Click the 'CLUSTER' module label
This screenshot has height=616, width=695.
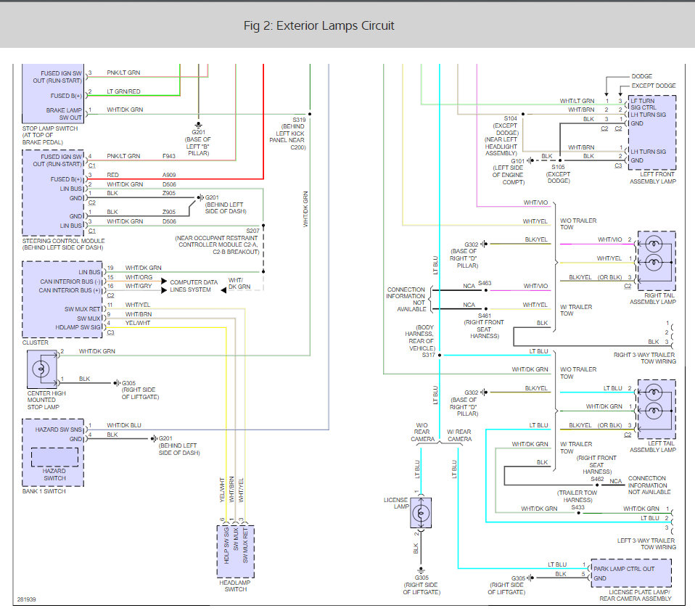(36, 342)
